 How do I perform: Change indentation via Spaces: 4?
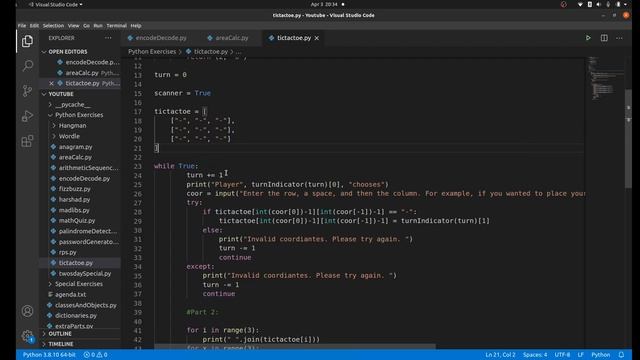point(535,355)
